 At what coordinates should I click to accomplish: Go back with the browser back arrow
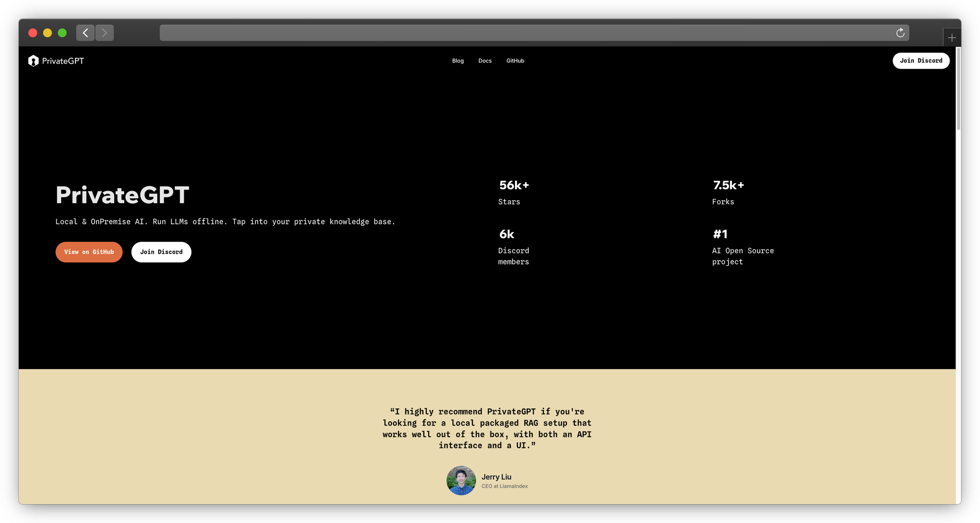click(x=85, y=33)
